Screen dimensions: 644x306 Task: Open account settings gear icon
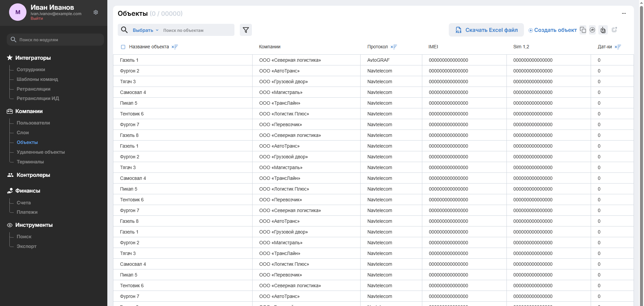(x=96, y=12)
